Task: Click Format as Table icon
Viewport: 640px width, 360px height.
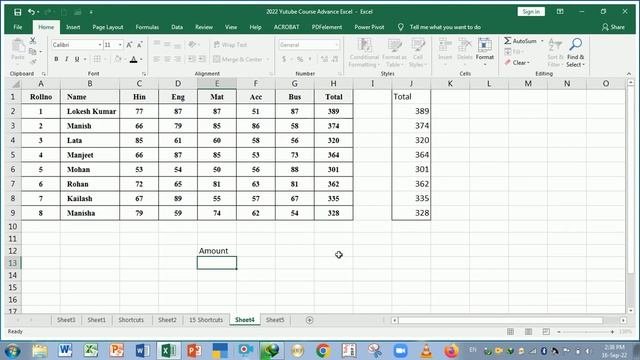Action: pyautogui.click(x=394, y=52)
